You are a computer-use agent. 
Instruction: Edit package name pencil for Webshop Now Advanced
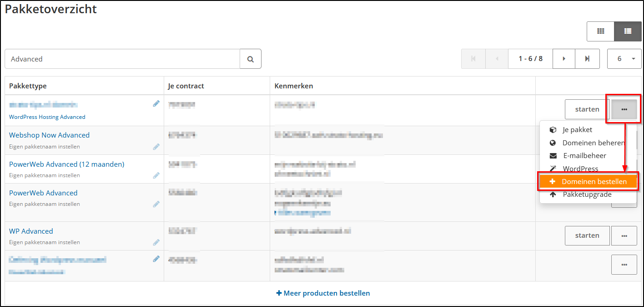156,147
